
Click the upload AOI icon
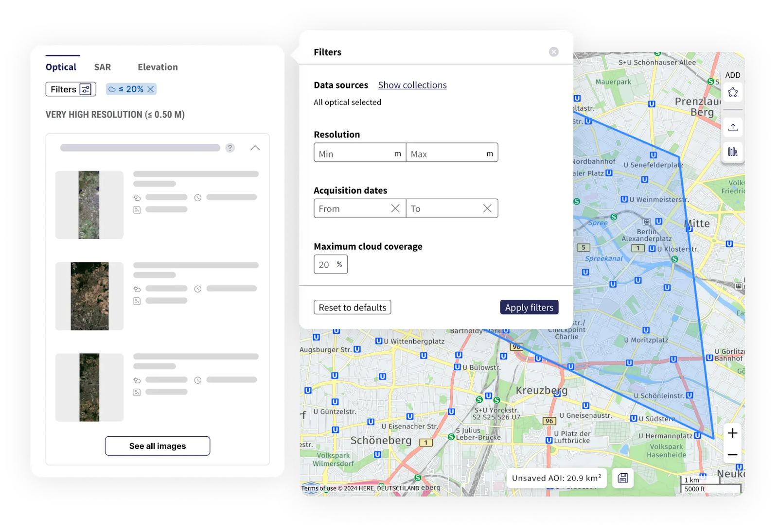coord(733,127)
